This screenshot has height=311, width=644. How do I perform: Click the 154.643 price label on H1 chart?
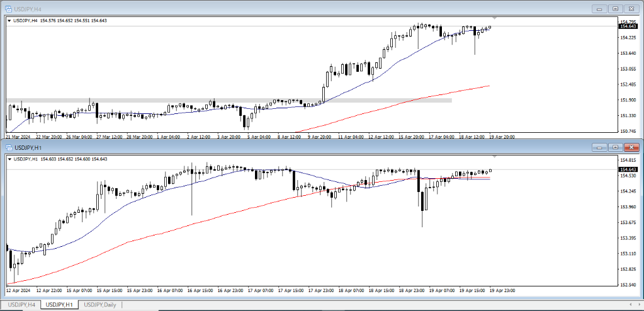click(x=628, y=170)
